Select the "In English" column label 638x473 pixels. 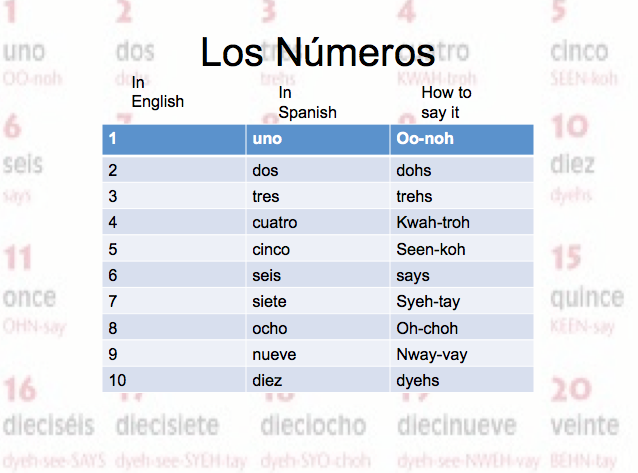[x=158, y=92]
